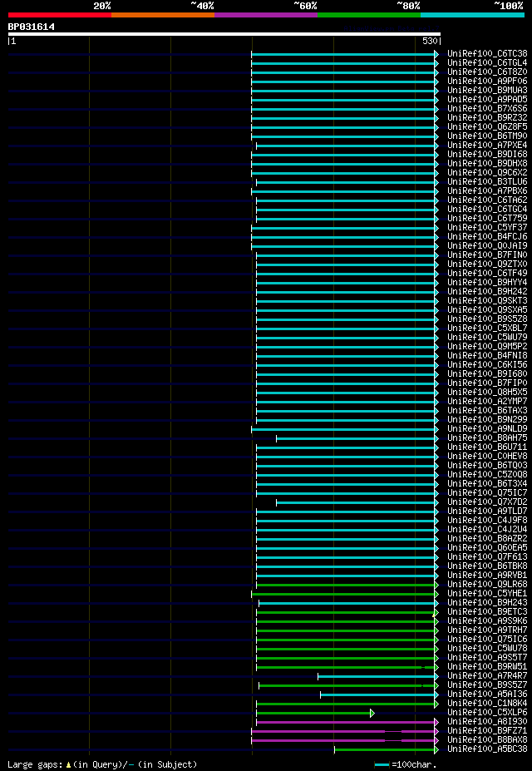
Task: Select the UniRef100_A2YMP7 label
Action: click(487, 402)
